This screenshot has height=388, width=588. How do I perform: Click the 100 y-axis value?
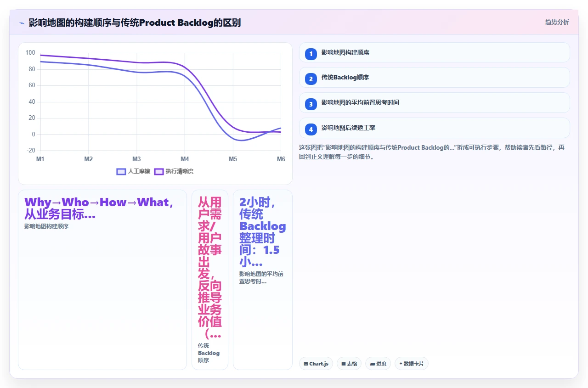click(30, 53)
